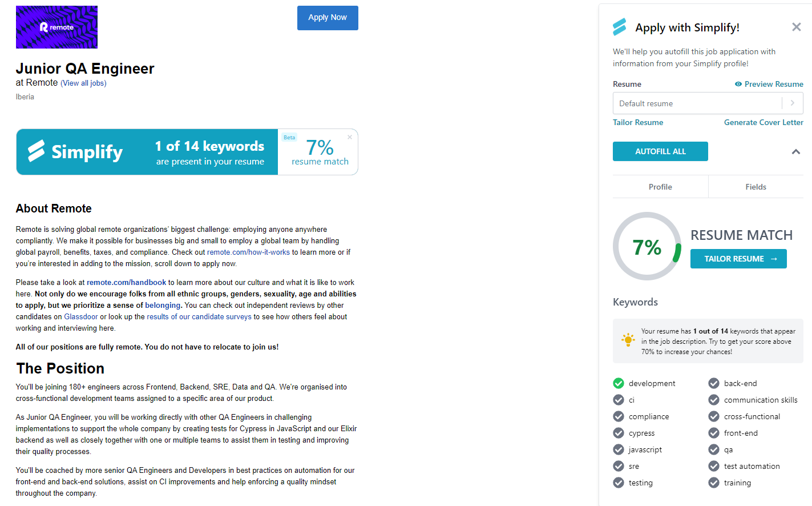Switch to the Profile tab
The image size is (812, 506).
660,186
